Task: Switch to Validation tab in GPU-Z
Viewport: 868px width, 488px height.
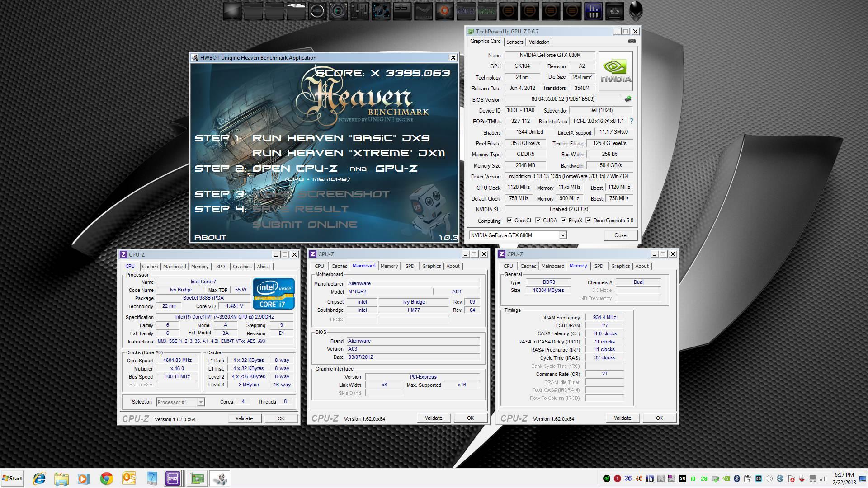Action: click(x=539, y=42)
